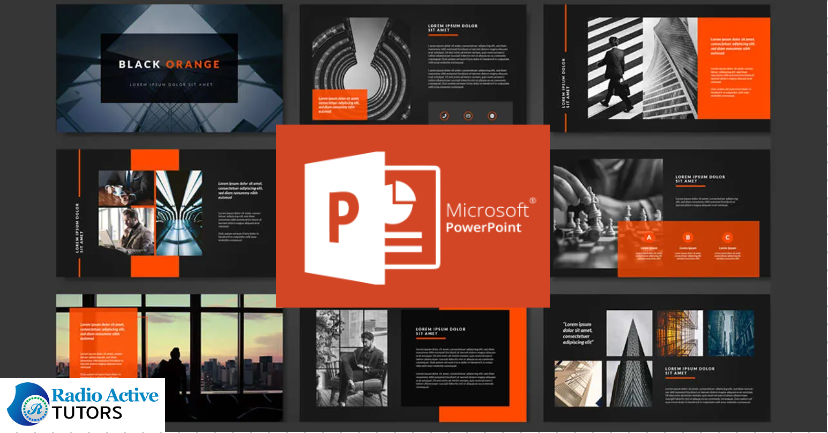Viewport: 828px width, 433px height.
Task: Click the orange A B C panel on chess slide
Action: pyautogui.click(x=689, y=249)
